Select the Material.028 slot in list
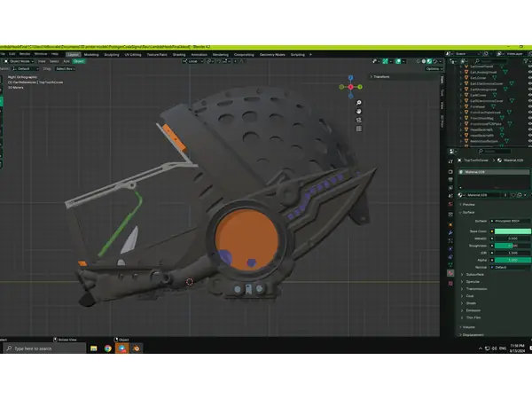Viewport: 532px width, 399px height. (x=494, y=172)
